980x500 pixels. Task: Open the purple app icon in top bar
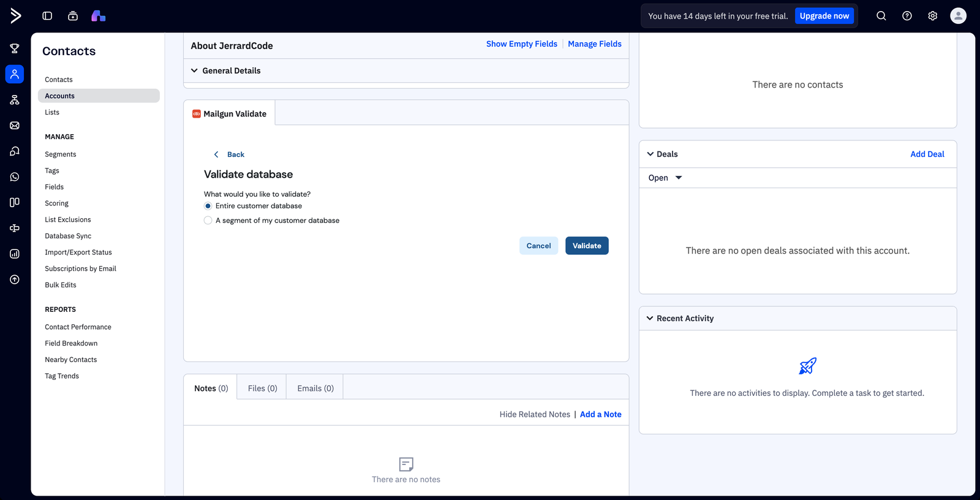click(99, 16)
